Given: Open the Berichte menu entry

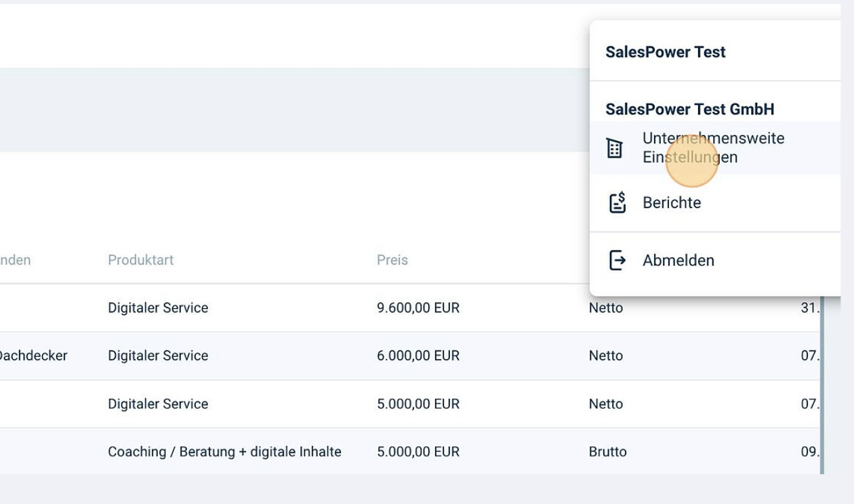Looking at the screenshot, I should click(x=715, y=203).
